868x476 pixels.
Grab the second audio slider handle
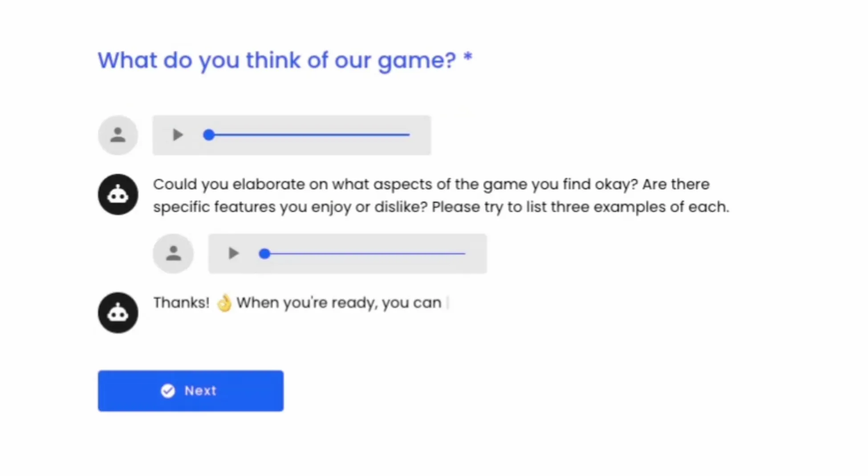click(264, 254)
